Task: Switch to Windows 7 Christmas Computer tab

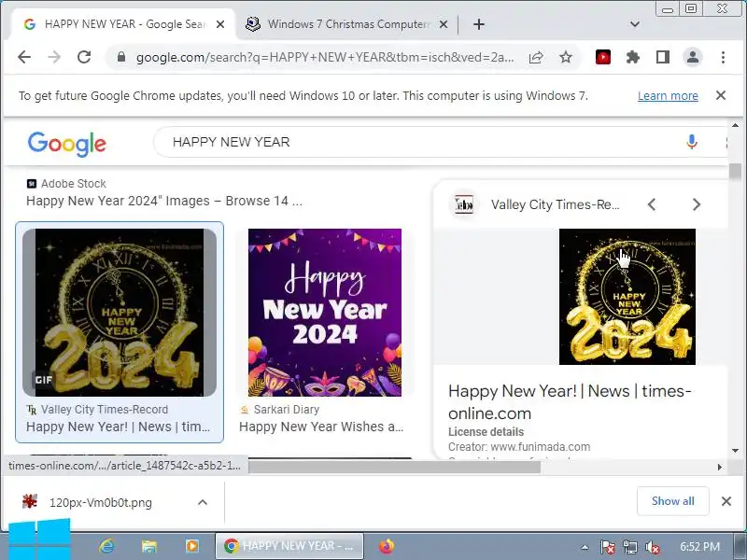Action: click(x=346, y=24)
